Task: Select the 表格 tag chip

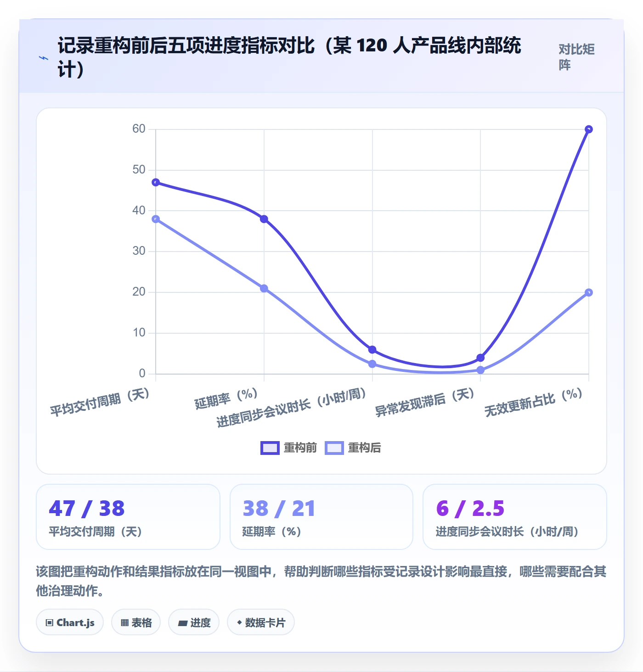Action: click(136, 622)
